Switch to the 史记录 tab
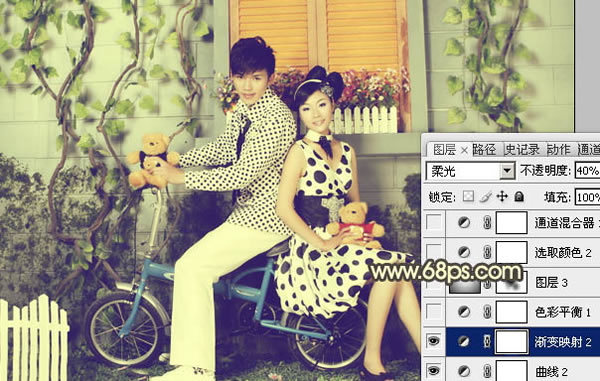Screen dimensions: 600x381 click(522, 150)
